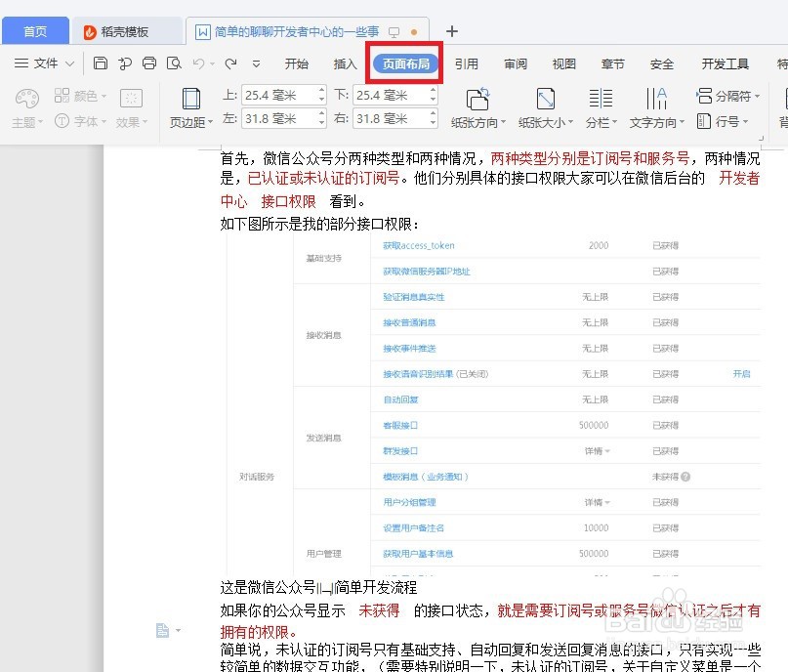
Task: Click the Print icon
Action: pos(149,62)
